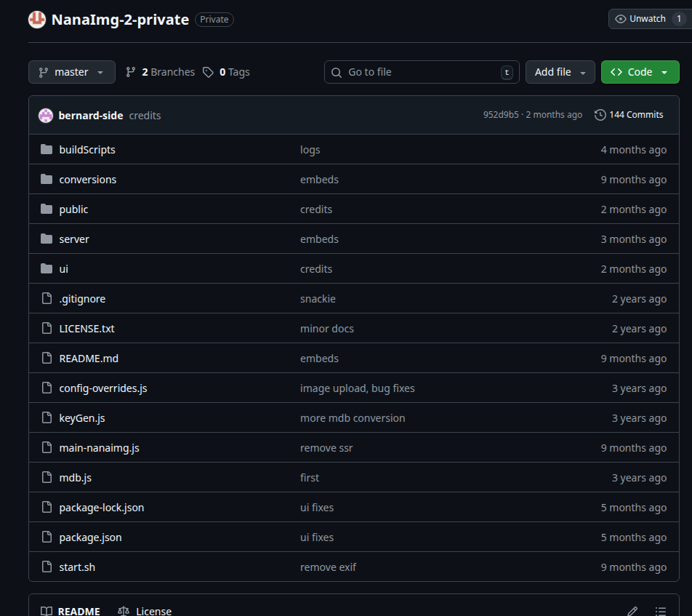Open the buildScripts folder name

(87, 150)
